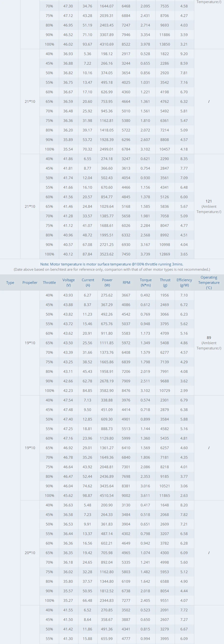This screenshot has height=644, width=224.
Task: Click the Throttle column header
Action: pyautogui.click(x=49, y=282)
